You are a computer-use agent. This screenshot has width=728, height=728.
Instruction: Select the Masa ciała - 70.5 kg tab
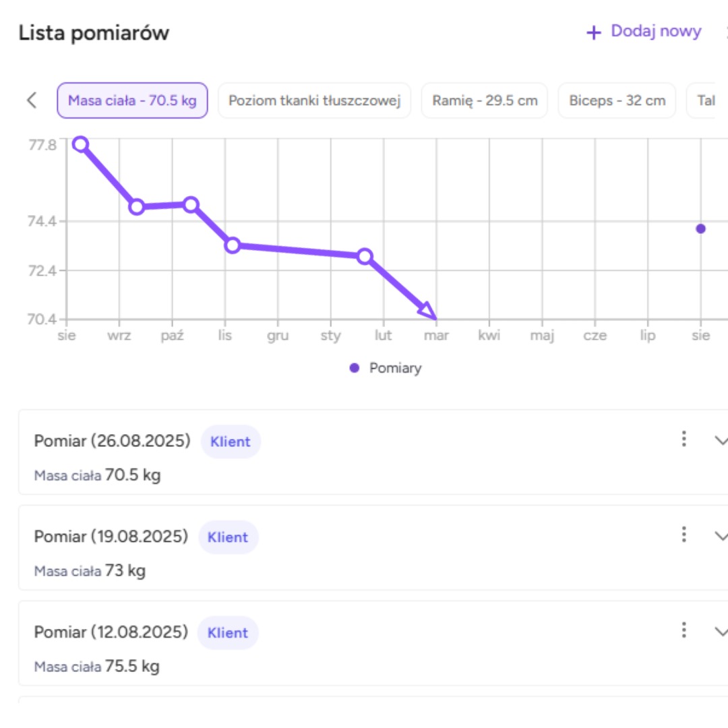(132, 101)
